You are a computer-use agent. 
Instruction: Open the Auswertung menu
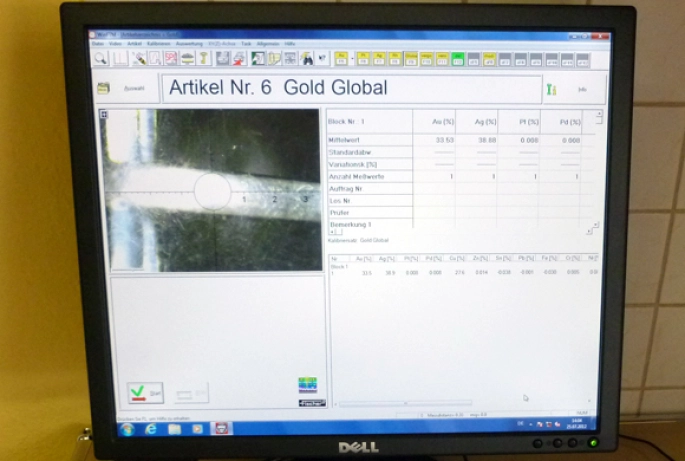point(189,44)
